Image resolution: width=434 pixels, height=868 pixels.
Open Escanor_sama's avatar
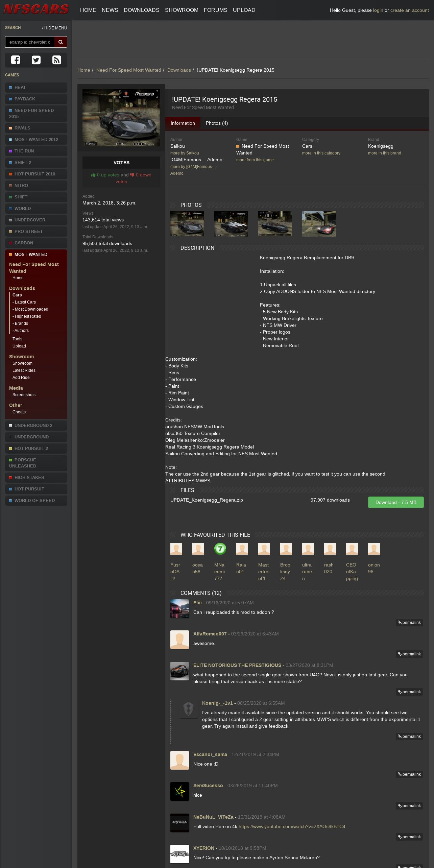179,760
